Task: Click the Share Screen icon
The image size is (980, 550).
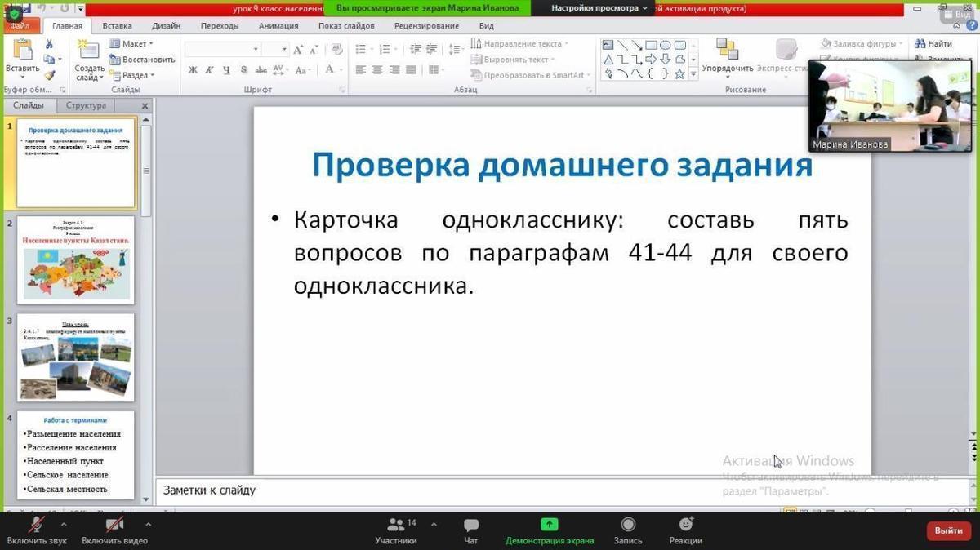Action: 549,526
